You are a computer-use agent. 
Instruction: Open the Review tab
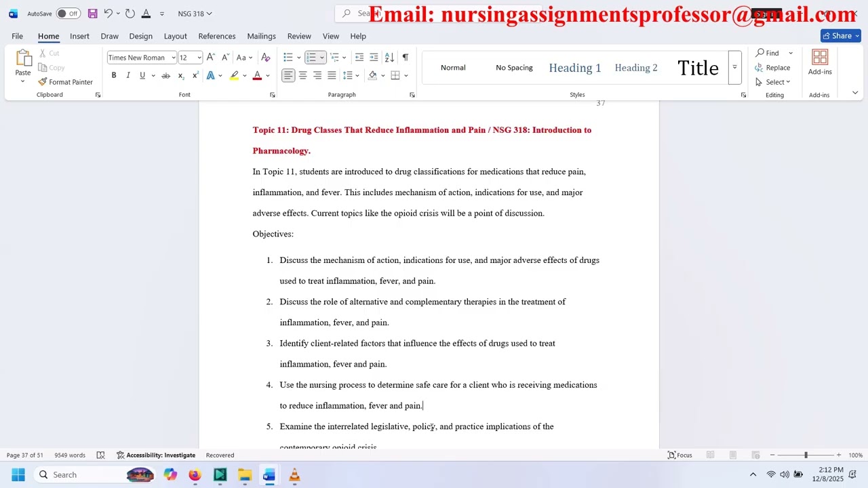click(299, 36)
